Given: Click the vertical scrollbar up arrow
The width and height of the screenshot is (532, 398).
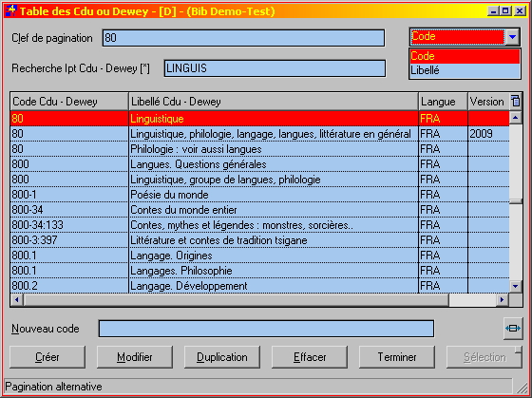Looking at the screenshot, I should click(x=515, y=118).
